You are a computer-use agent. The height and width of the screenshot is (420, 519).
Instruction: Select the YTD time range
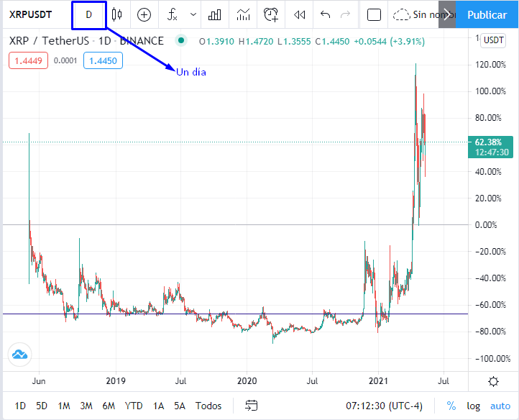pyautogui.click(x=134, y=406)
